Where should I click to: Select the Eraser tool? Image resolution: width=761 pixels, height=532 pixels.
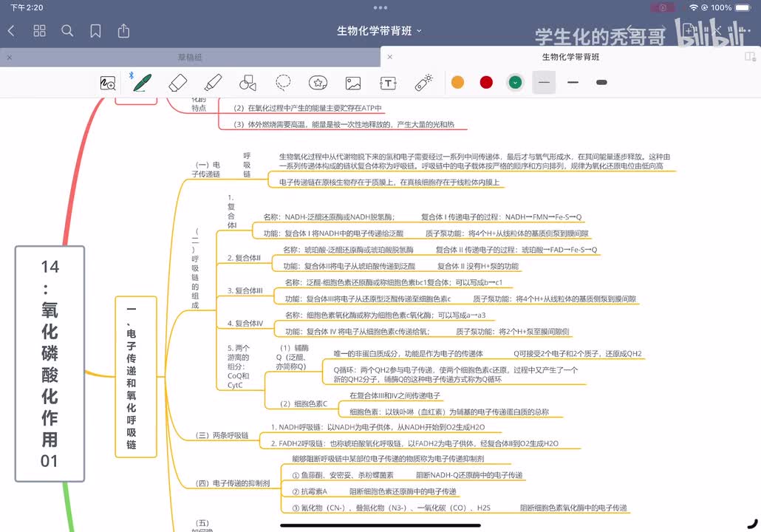pos(177,83)
